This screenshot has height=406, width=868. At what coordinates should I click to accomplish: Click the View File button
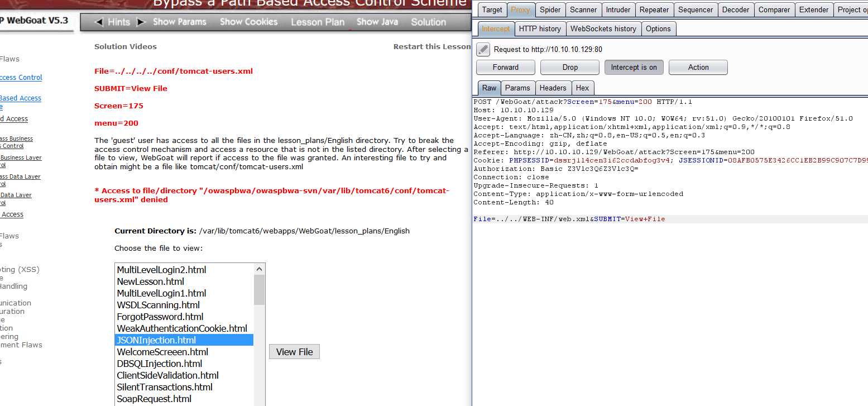tap(294, 352)
